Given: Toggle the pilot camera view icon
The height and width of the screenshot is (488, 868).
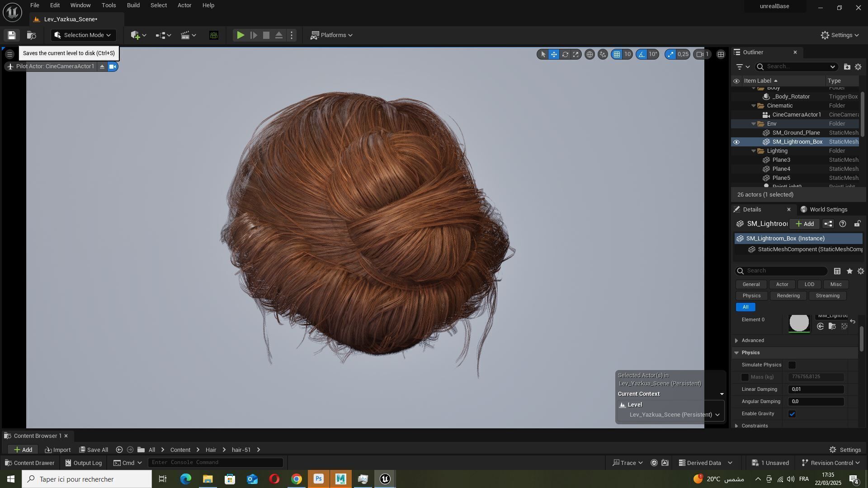Looking at the screenshot, I should (x=113, y=67).
